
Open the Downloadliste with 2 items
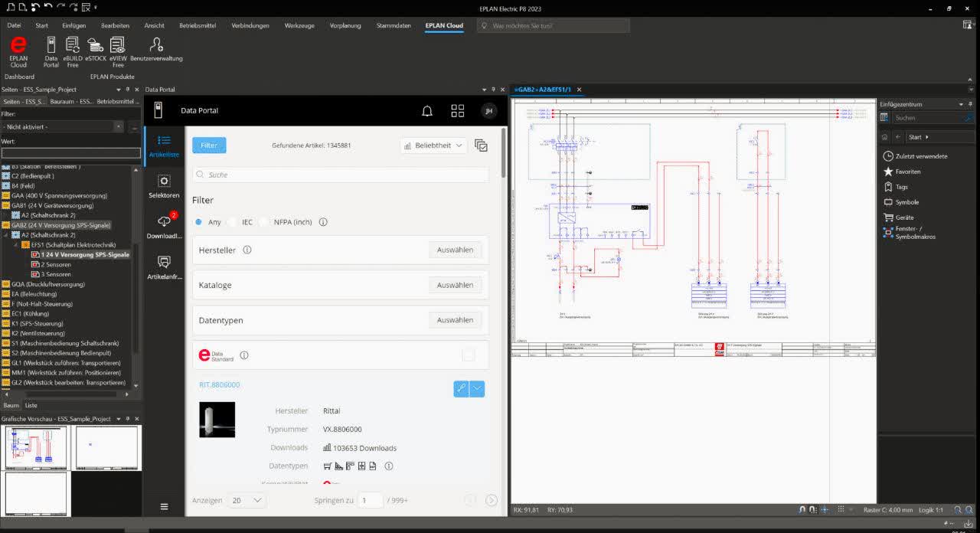(164, 227)
